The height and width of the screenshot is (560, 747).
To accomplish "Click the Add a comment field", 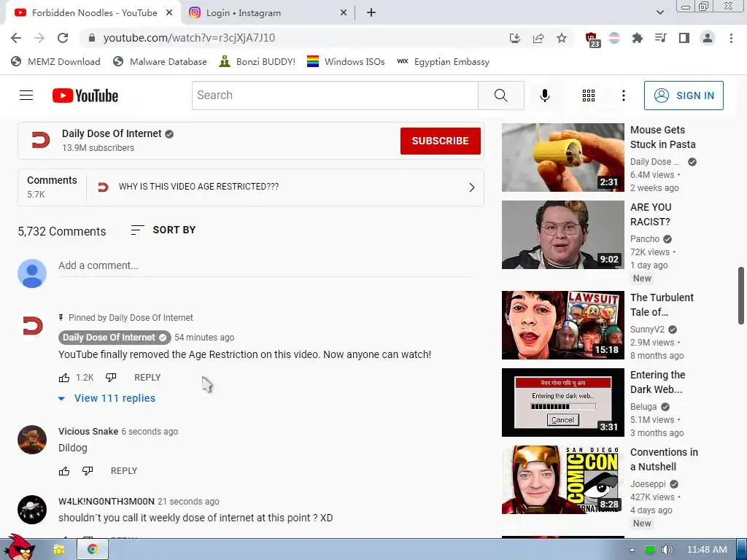I will click(266, 266).
